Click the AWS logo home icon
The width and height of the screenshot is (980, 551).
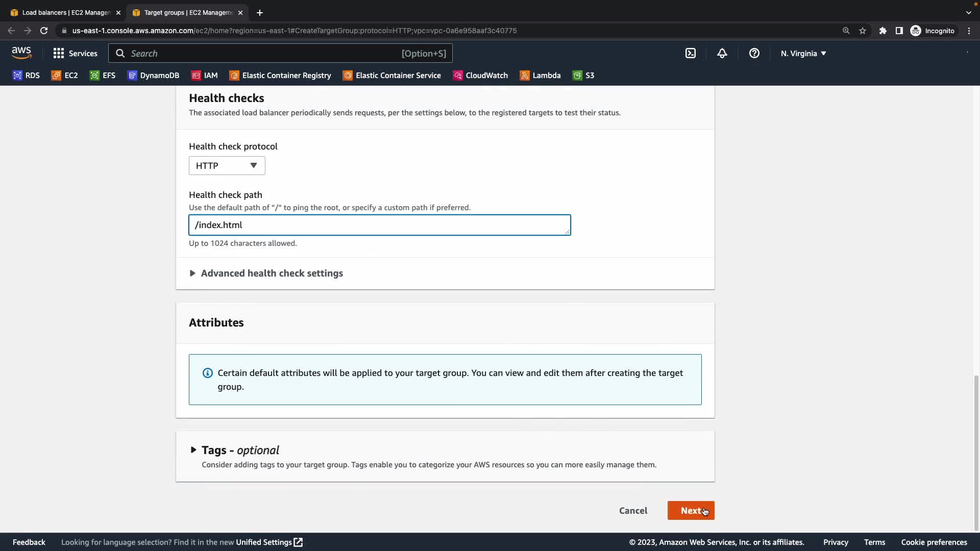point(21,53)
